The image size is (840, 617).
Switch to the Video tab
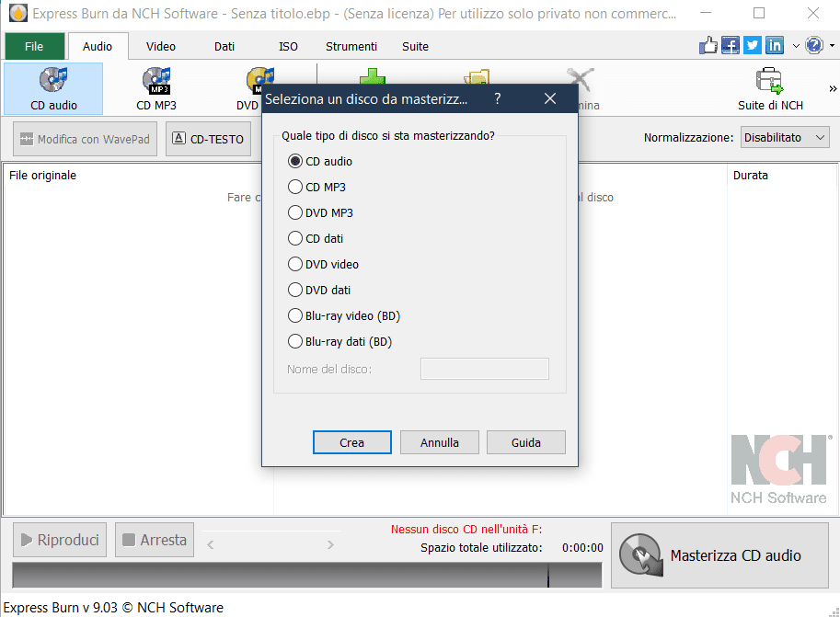tap(161, 46)
